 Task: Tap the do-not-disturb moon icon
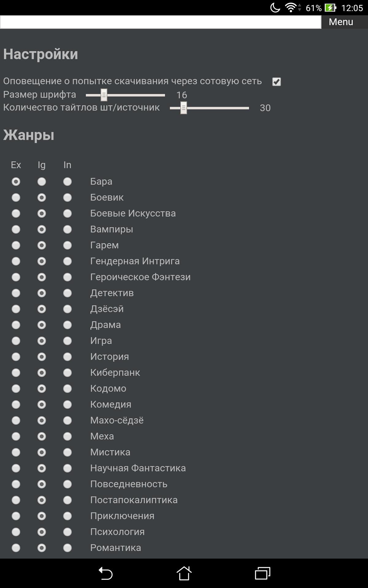coord(275,7)
